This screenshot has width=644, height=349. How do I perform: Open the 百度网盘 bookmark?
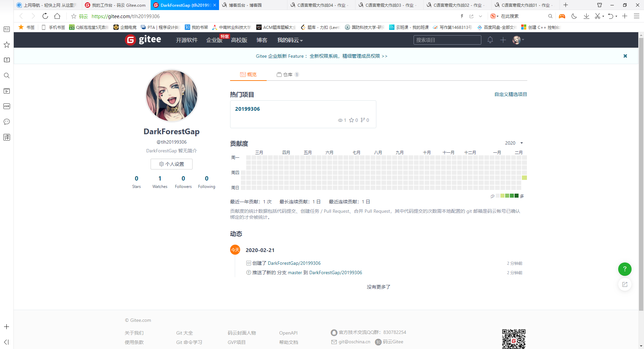[x=497, y=27]
